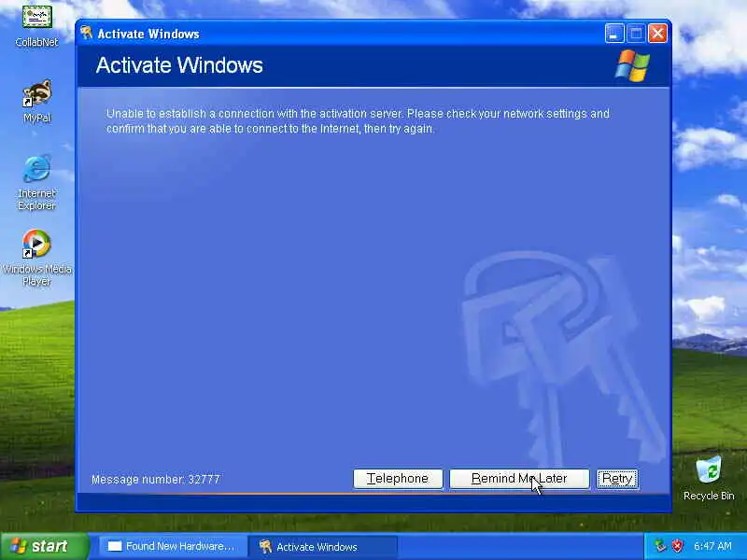
Task: Click the Activate Windows heading text
Action: click(179, 65)
